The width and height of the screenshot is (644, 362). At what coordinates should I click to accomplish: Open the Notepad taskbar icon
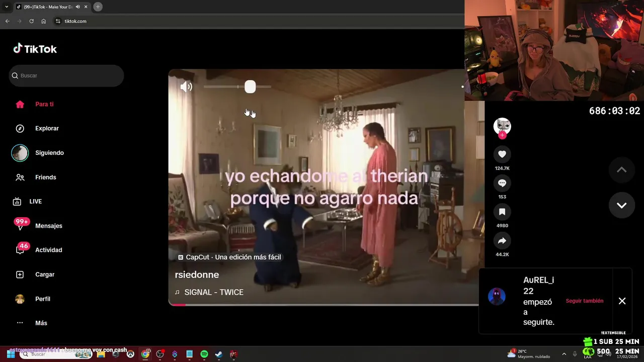[189, 354]
